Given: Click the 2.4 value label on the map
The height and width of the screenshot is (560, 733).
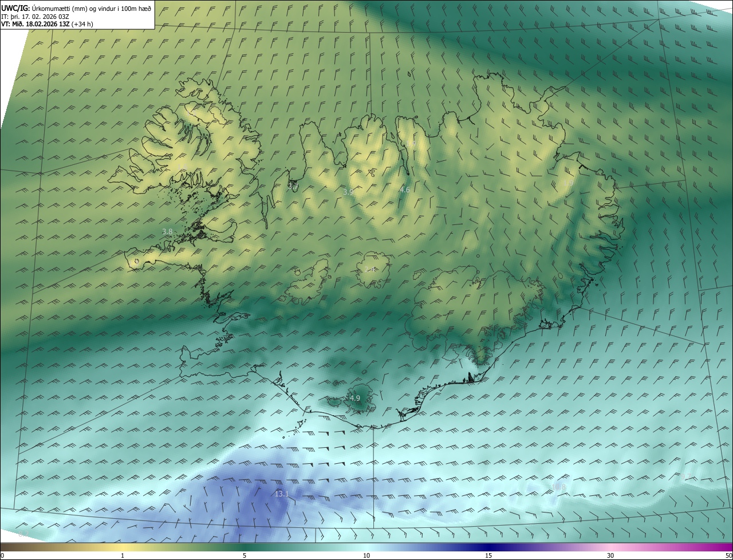Looking at the screenshot, I should pos(371,269).
